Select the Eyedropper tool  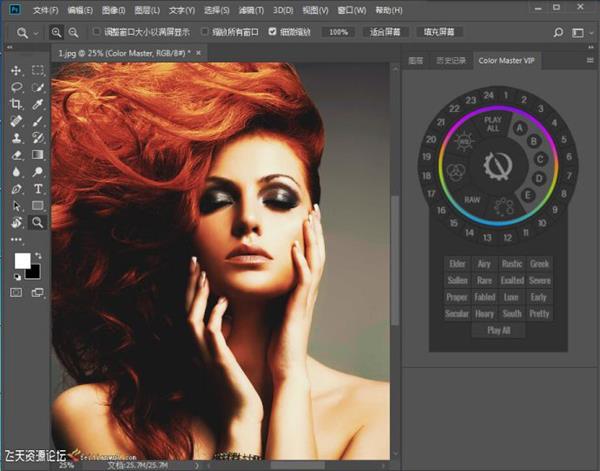pos(38,104)
